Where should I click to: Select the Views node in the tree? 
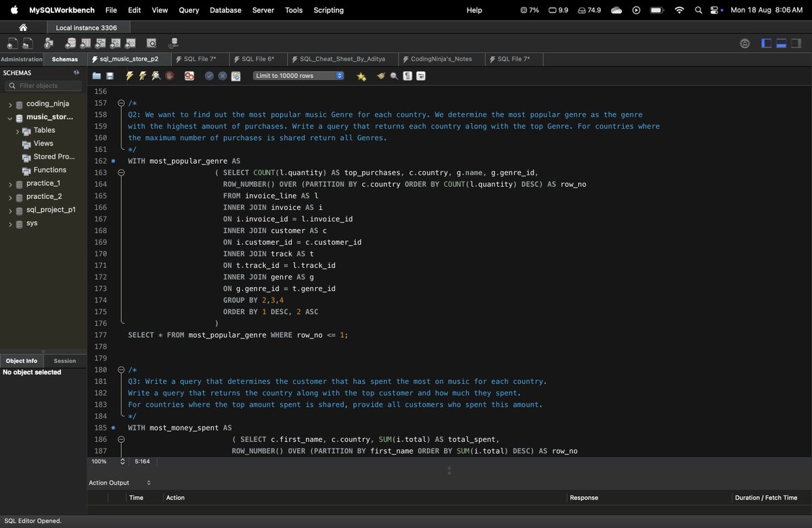click(x=43, y=144)
